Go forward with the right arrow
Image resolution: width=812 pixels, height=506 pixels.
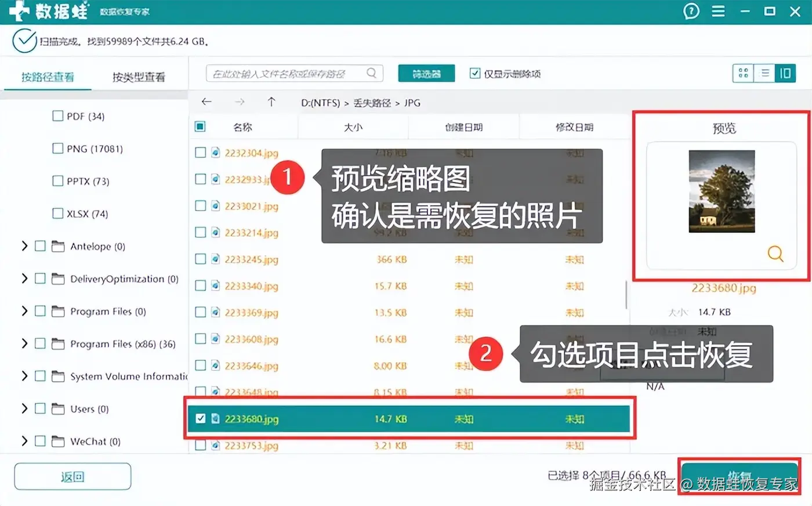(x=240, y=102)
